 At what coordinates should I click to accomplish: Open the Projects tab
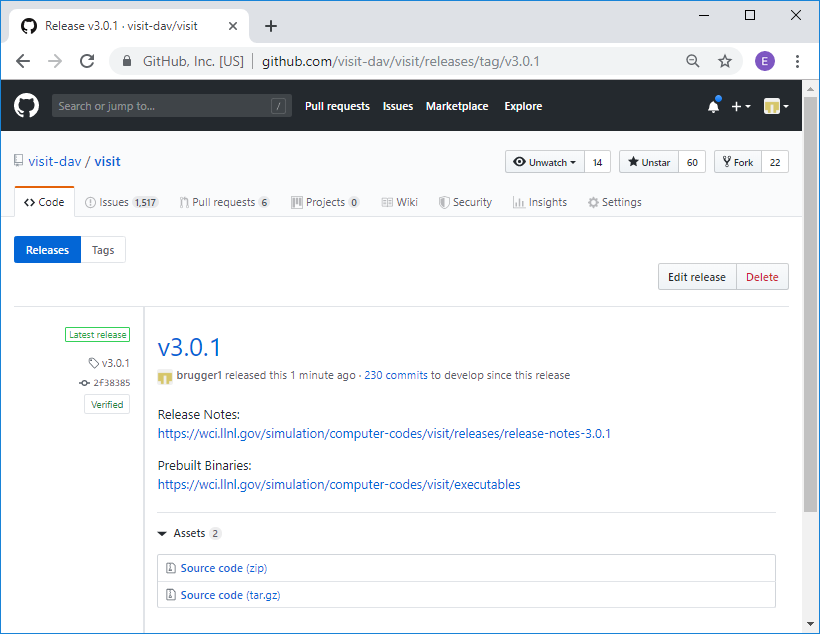325,202
